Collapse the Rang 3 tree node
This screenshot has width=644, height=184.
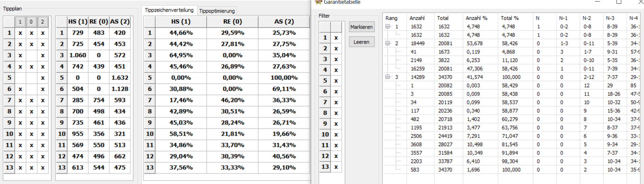pos(388,77)
